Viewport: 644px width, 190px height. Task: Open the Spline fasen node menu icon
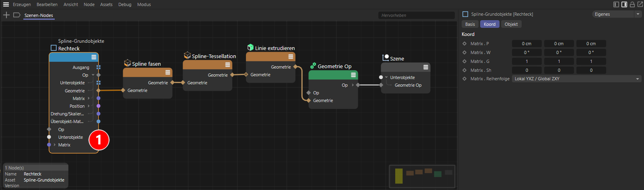tap(168, 73)
